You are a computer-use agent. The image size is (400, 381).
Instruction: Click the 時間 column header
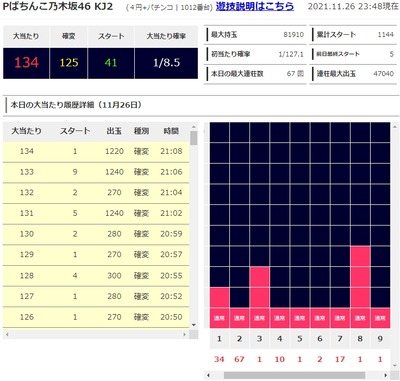pos(171,131)
